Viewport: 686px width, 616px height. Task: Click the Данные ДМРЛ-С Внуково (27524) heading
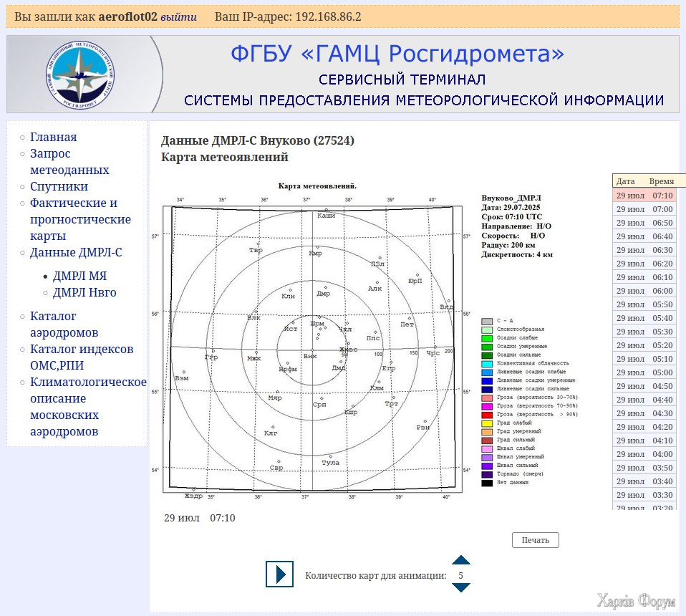pyautogui.click(x=258, y=140)
